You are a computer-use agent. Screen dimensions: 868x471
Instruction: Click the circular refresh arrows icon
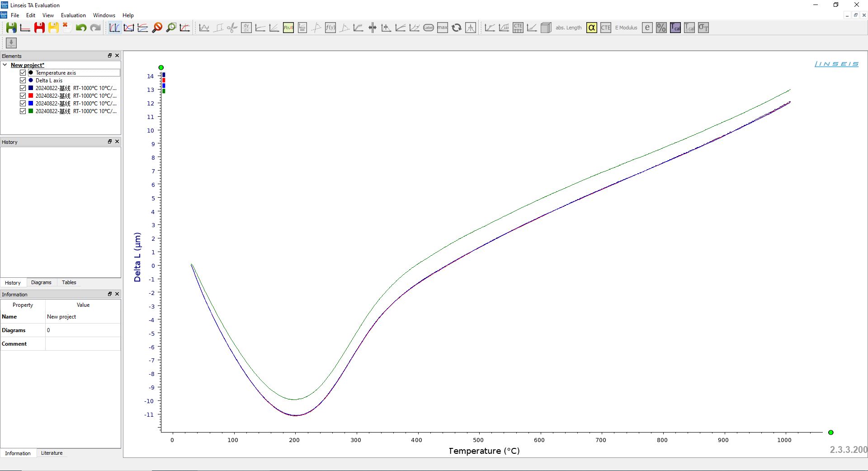click(457, 28)
